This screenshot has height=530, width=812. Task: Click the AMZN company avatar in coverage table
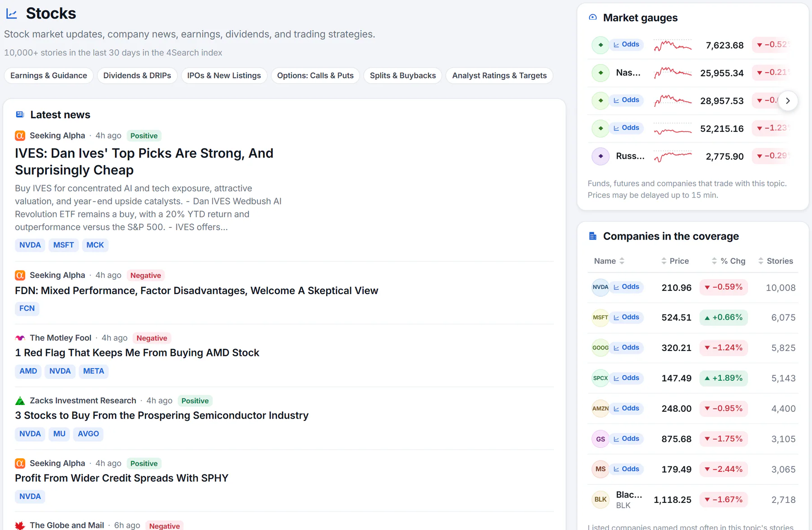pos(600,409)
